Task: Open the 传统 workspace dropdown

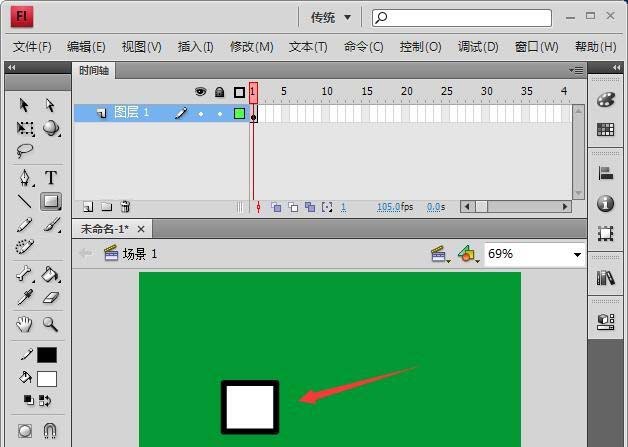Action: (331, 17)
